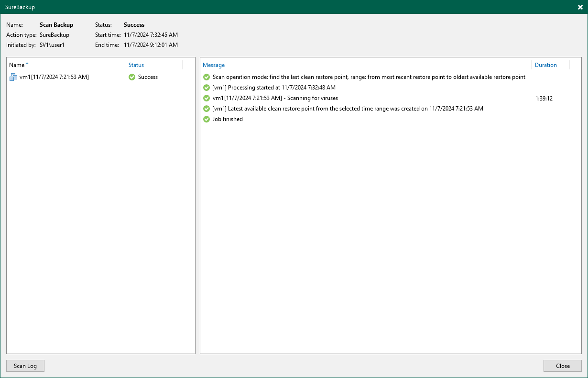Close the SureBackup results dialog
Screen dimensions: 588x378
pos(562,366)
